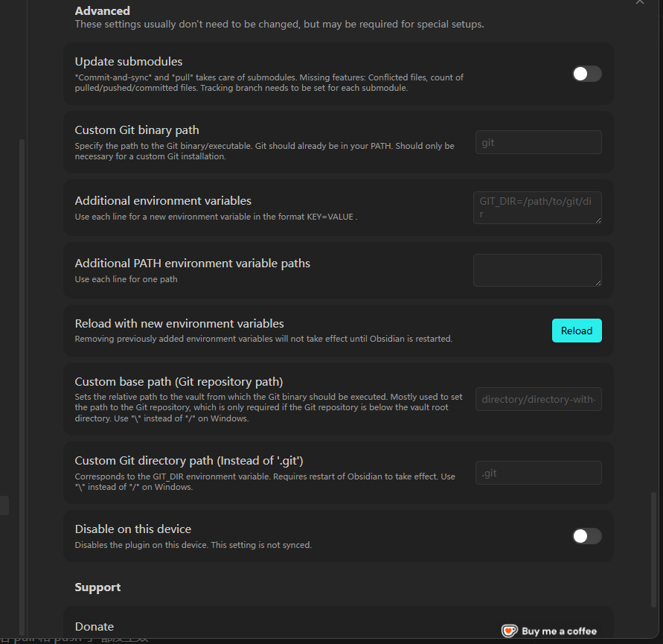Click the Reload button
The width and height of the screenshot is (663, 644).
pyautogui.click(x=577, y=331)
